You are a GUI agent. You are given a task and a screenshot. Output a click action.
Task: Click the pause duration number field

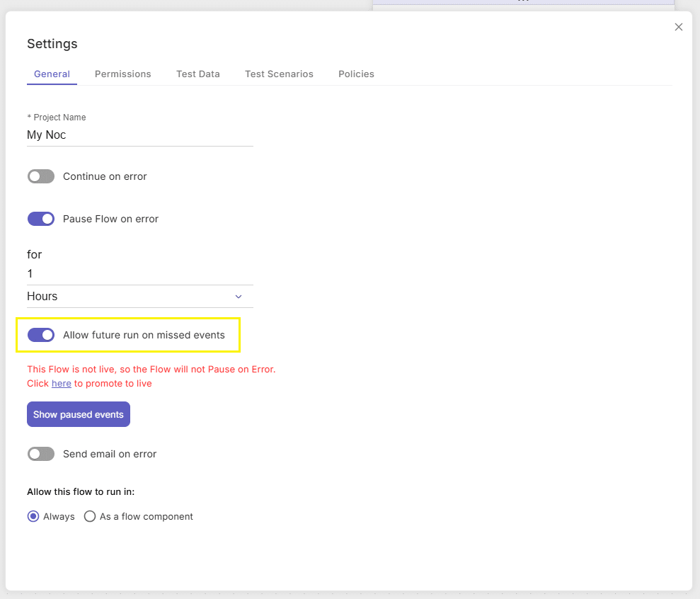[x=139, y=274]
